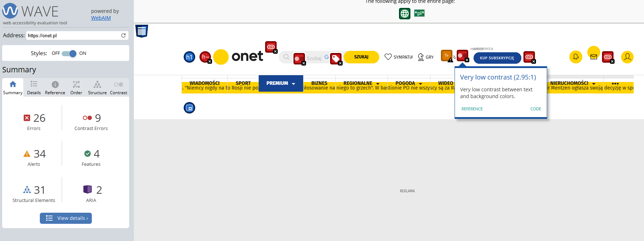Click the blue inline frame icon
Viewport: 644px width, 241px height.
189,108
